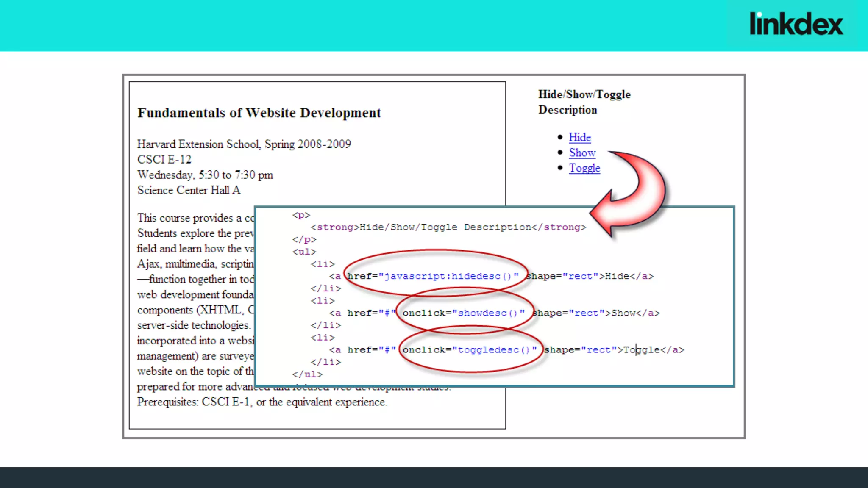Click the Show link
Viewport: 868px width, 488px height.
coord(582,152)
